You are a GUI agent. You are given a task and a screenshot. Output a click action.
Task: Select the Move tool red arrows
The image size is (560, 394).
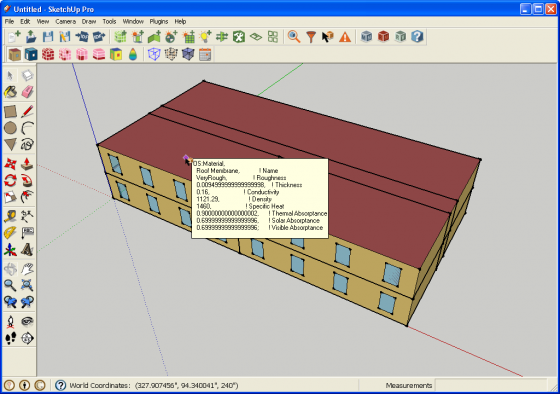point(10,164)
